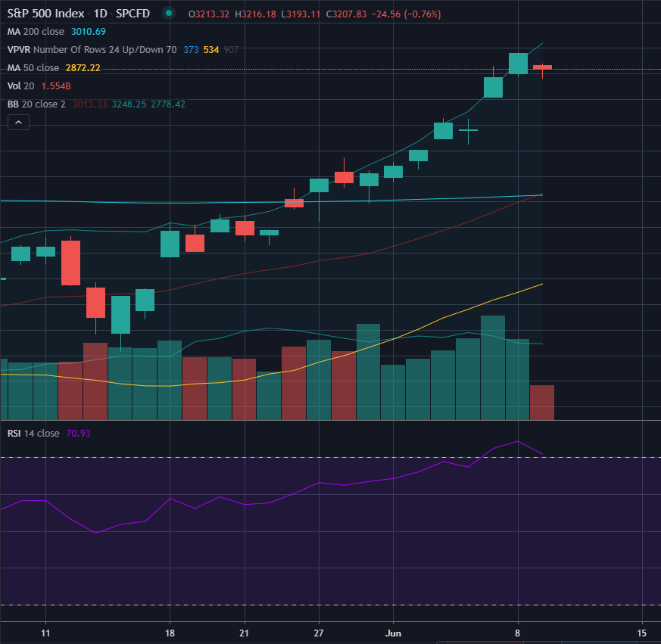
Task: Click the VPVR down volume value 534
Action: click(211, 50)
